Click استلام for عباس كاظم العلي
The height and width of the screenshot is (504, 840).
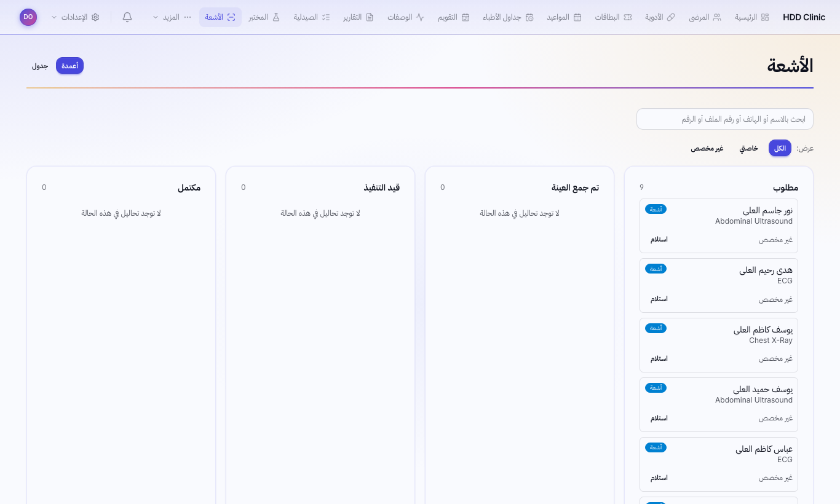coord(659,478)
